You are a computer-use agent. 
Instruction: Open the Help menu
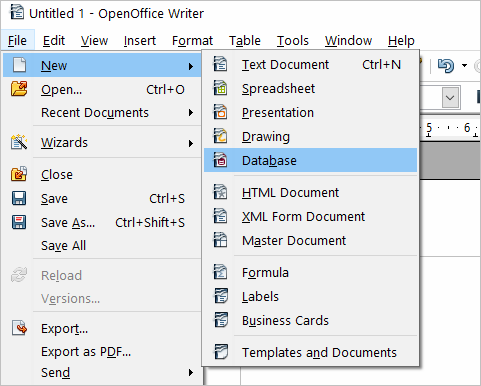point(401,41)
